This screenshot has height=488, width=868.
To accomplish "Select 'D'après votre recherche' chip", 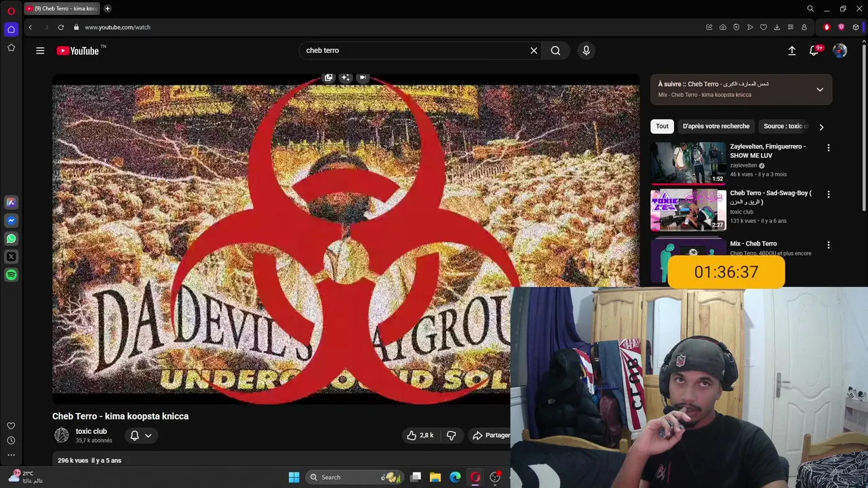I will (x=716, y=126).
